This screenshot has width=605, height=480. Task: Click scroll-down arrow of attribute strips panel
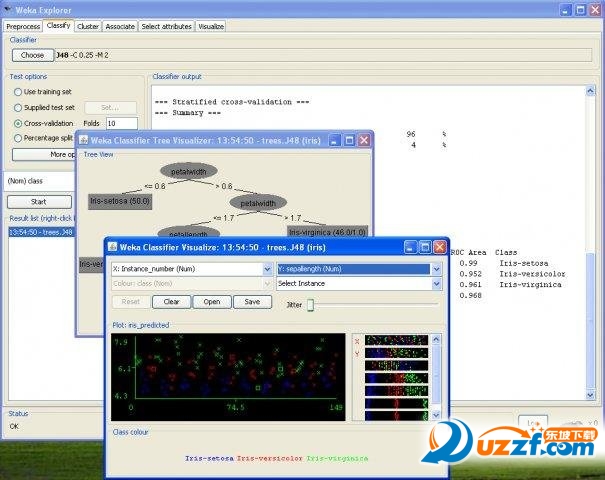436,416
